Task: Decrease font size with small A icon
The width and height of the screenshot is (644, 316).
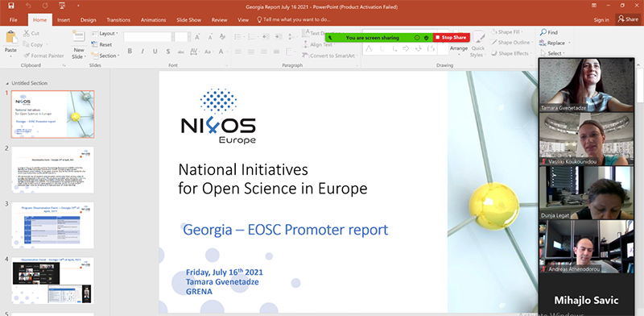Action: click(209, 37)
